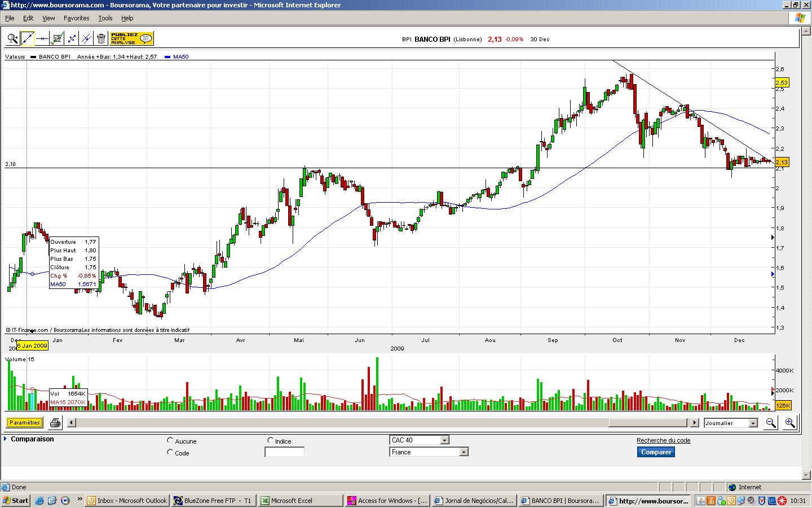Viewport: 812px width, 508px height.
Task: Open the View menu
Action: pyautogui.click(x=48, y=18)
